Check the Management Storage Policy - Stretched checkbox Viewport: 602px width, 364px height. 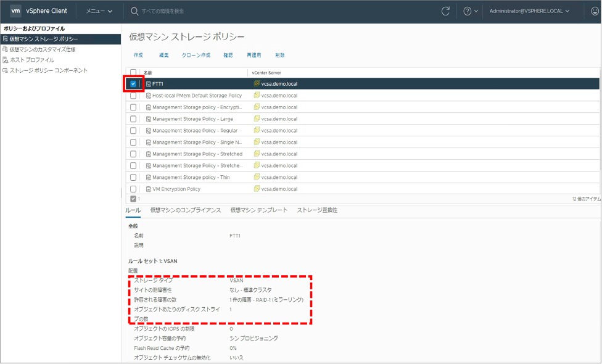[133, 154]
